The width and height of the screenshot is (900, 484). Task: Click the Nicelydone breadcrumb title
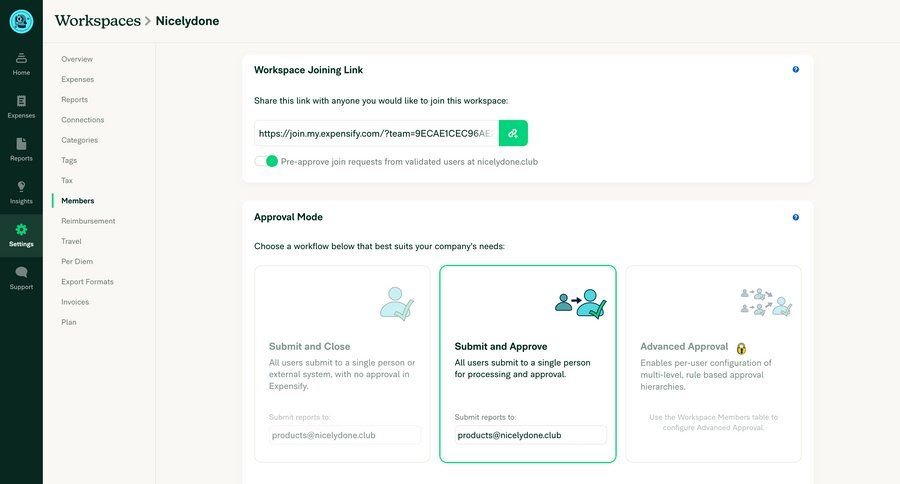click(x=187, y=21)
